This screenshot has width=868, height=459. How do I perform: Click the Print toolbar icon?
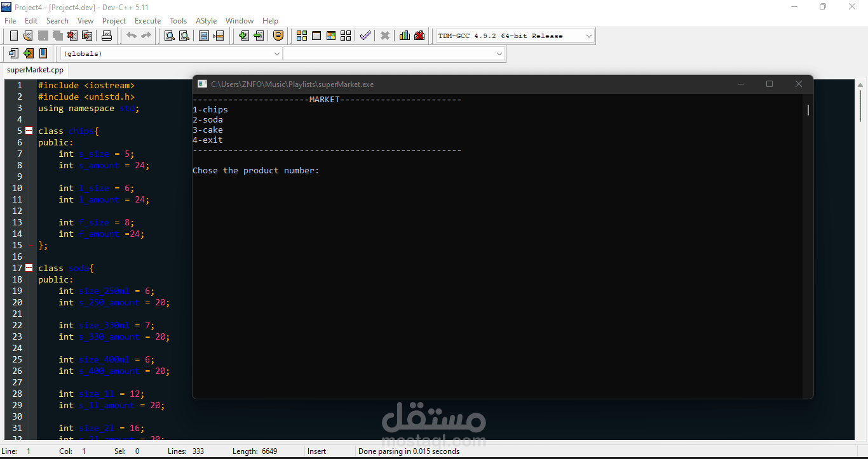[x=107, y=36]
